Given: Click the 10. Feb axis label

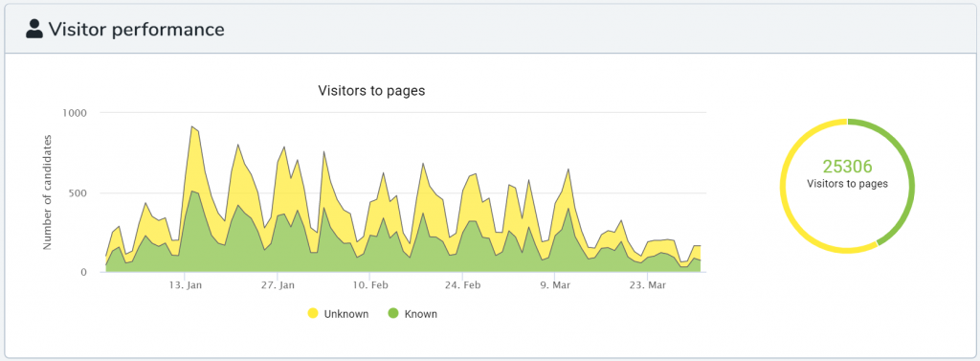Looking at the screenshot, I should pyautogui.click(x=370, y=285).
